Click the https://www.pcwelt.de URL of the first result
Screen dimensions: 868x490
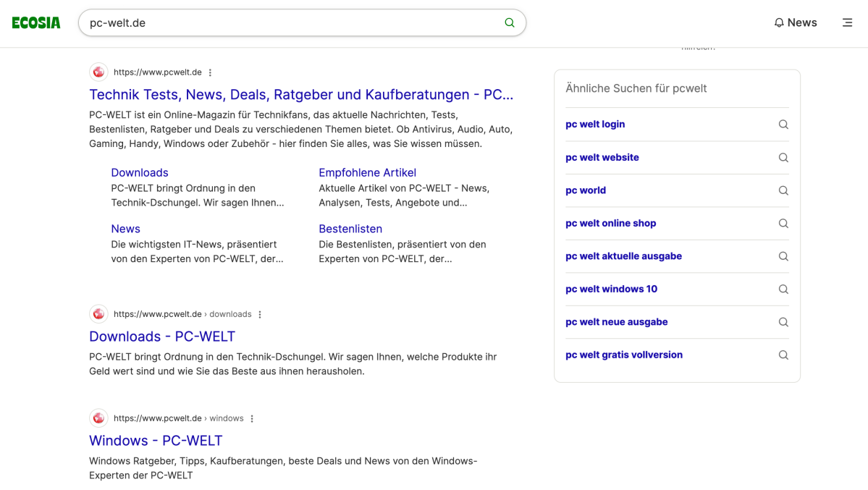pyautogui.click(x=158, y=72)
